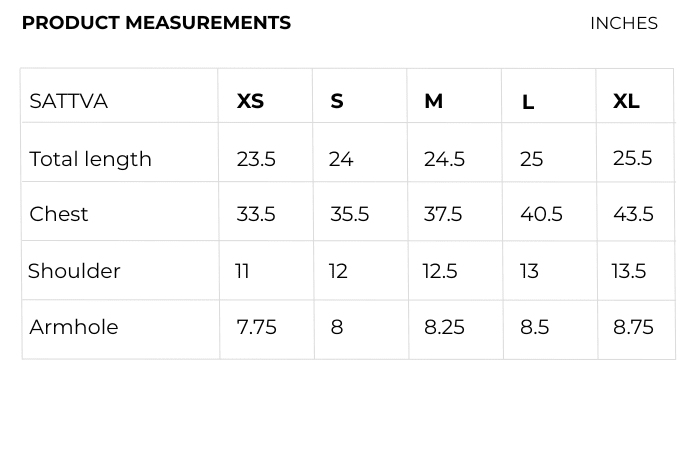Select the M size column header

click(x=433, y=101)
